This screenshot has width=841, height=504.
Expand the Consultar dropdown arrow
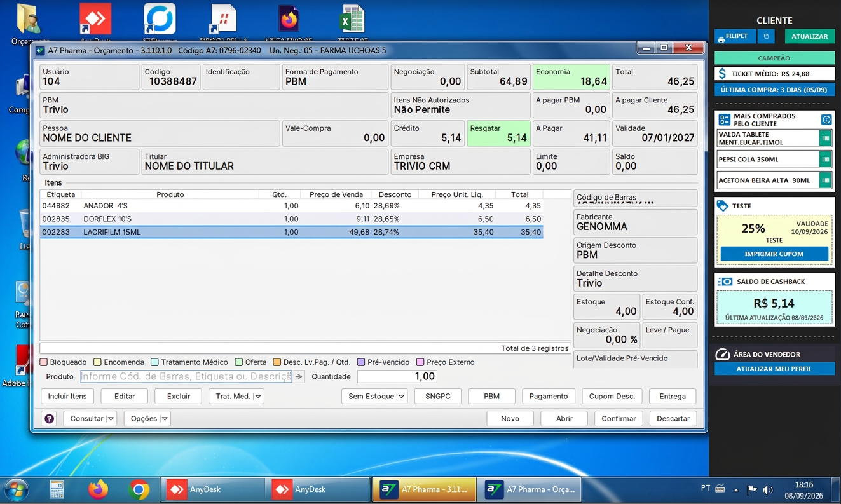coord(111,419)
